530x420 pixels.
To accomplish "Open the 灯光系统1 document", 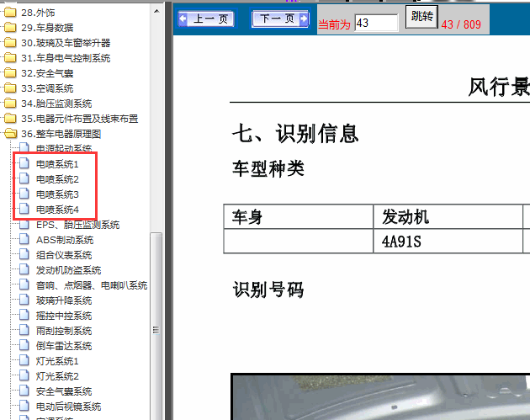I will coord(57,361).
